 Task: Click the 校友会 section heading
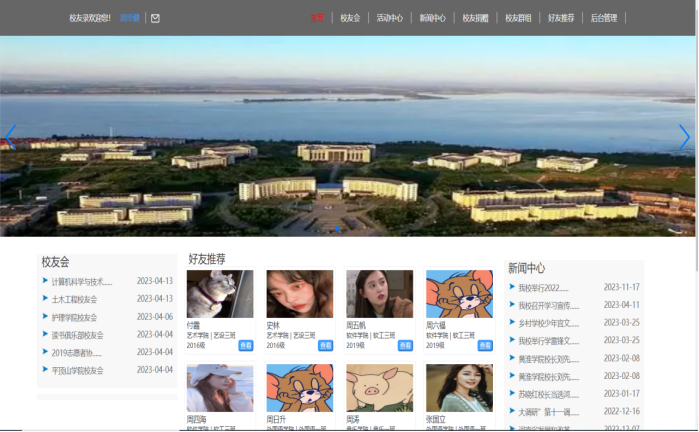point(55,262)
